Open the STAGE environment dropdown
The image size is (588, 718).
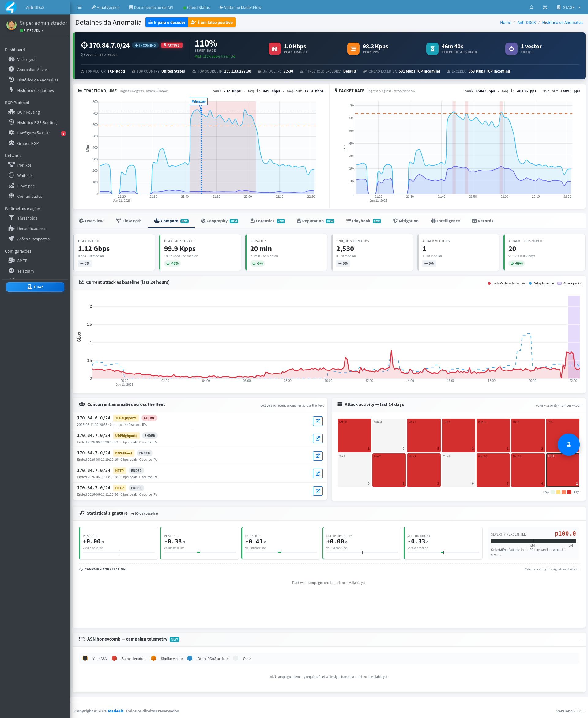pos(568,7)
